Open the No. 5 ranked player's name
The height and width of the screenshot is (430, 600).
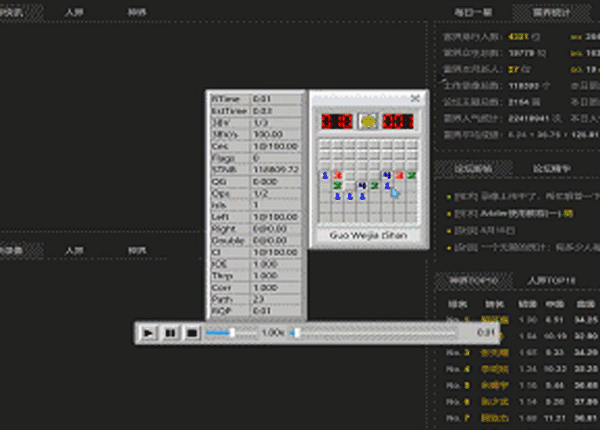point(495,385)
